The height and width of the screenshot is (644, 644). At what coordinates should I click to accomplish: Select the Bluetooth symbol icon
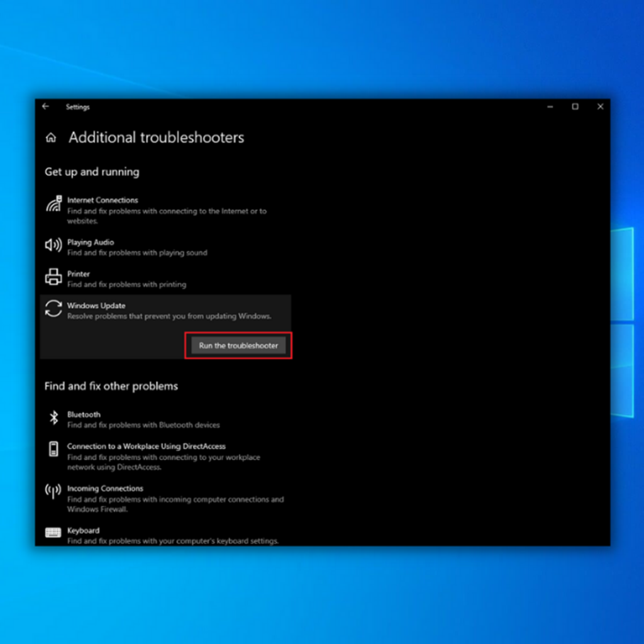point(54,418)
